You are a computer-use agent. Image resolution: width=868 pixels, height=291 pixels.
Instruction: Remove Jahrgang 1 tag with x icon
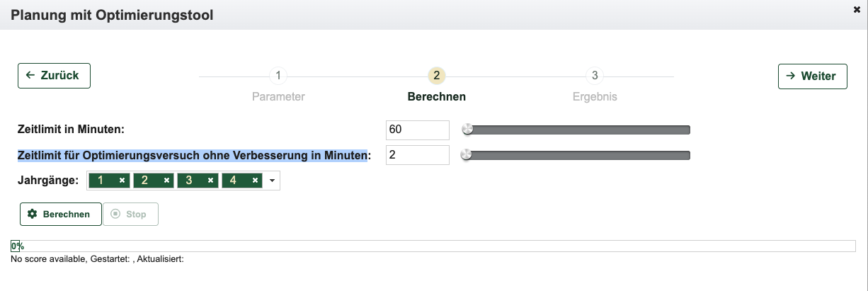[x=122, y=181]
